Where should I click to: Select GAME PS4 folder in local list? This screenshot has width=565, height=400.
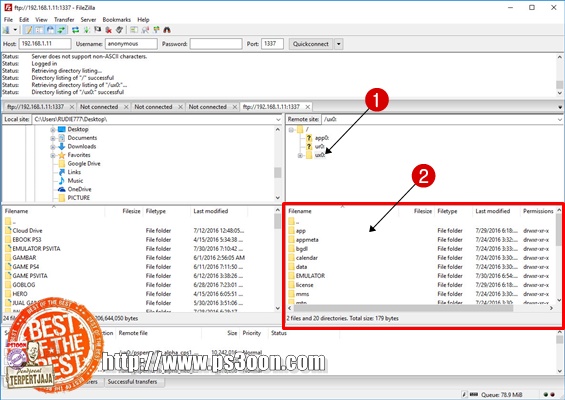(x=26, y=267)
